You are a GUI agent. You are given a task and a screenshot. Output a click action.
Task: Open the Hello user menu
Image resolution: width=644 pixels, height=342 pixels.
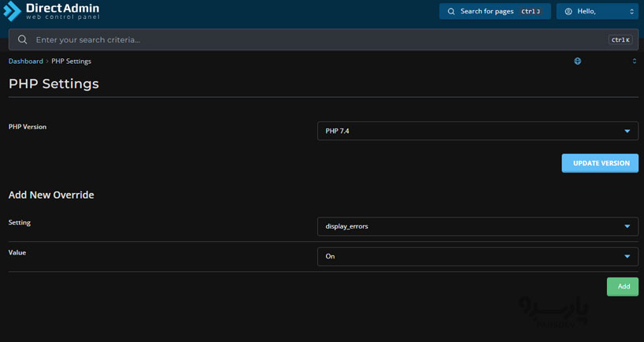point(598,12)
